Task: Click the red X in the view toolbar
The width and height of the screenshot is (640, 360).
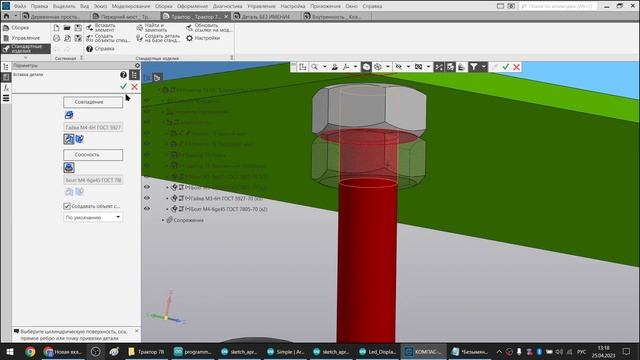Action: 516,67
